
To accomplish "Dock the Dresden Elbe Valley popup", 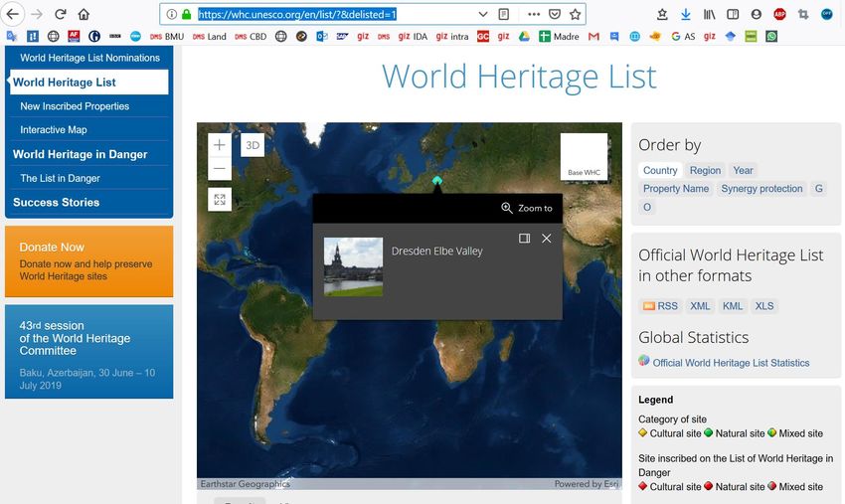I will (525, 239).
